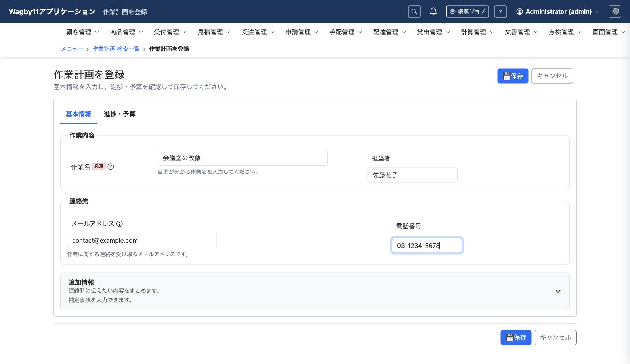
Task: Switch to the 進捗・予算 tab
Action: click(120, 114)
